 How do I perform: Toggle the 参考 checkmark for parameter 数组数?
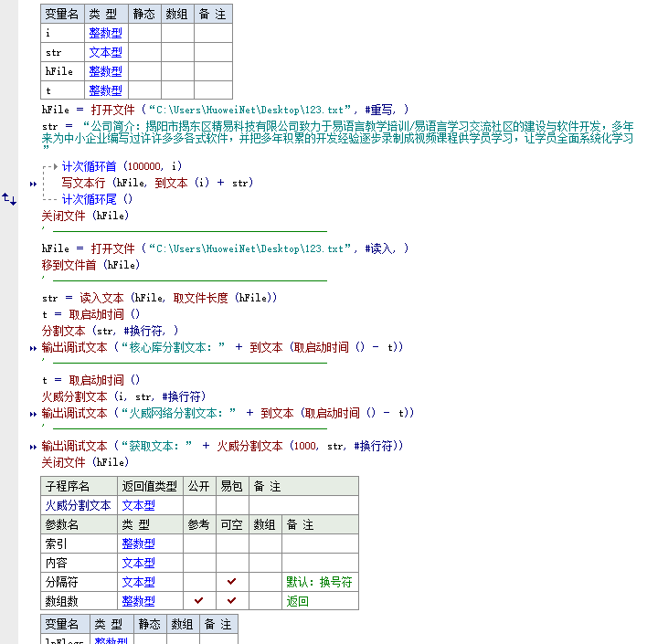pos(199,601)
